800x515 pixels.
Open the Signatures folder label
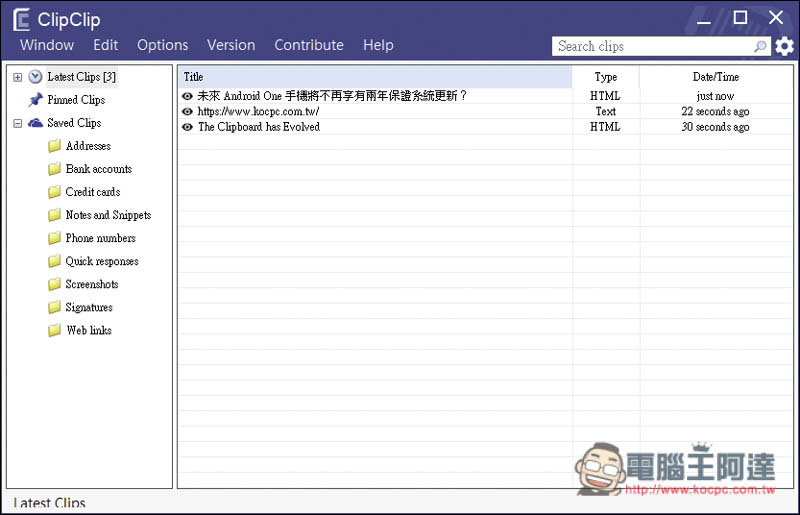[89, 307]
